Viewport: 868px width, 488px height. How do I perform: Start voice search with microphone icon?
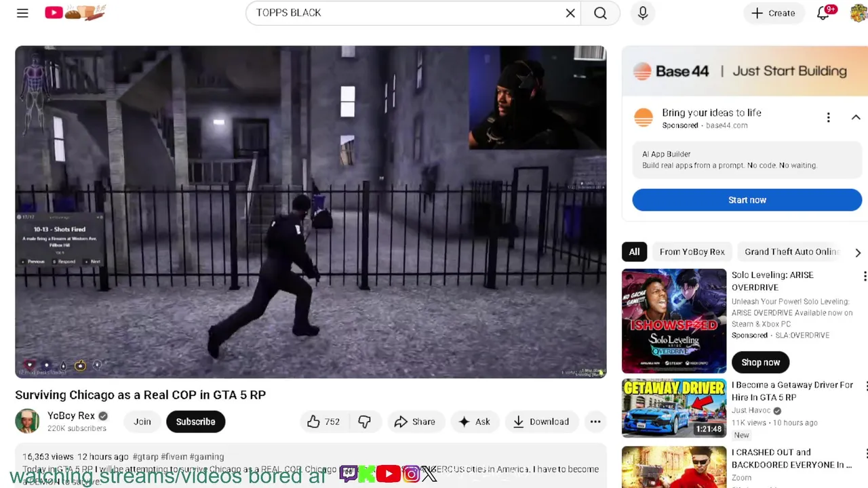(643, 13)
